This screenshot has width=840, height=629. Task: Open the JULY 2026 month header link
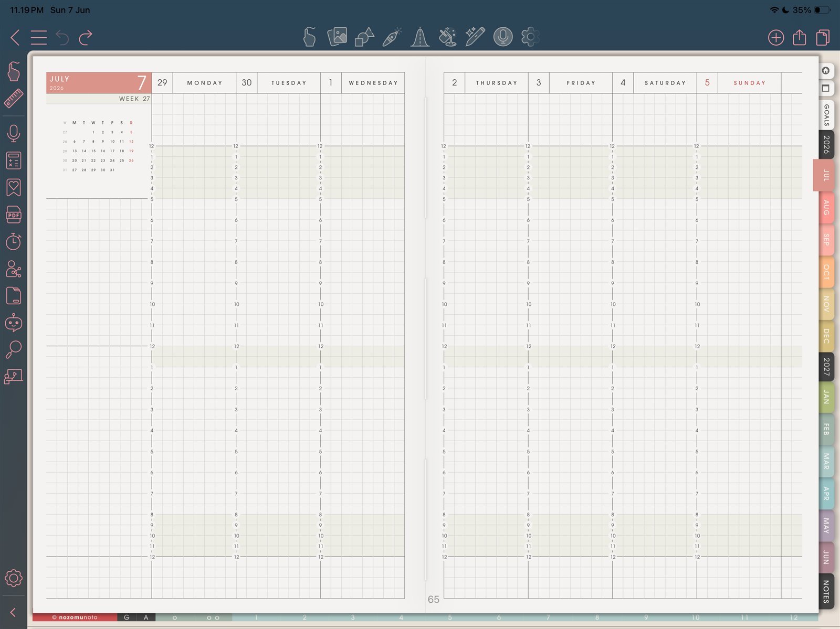pyautogui.click(x=99, y=83)
